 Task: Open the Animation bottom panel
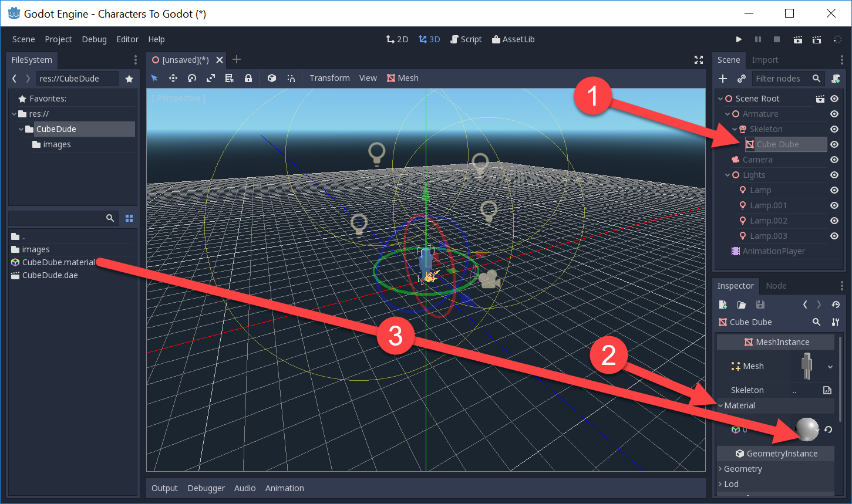click(x=284, y=488)
